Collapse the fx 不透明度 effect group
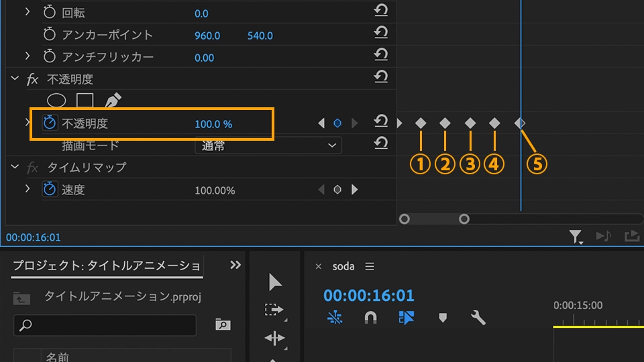Screen dimensions: 644x362 (15, 79)
